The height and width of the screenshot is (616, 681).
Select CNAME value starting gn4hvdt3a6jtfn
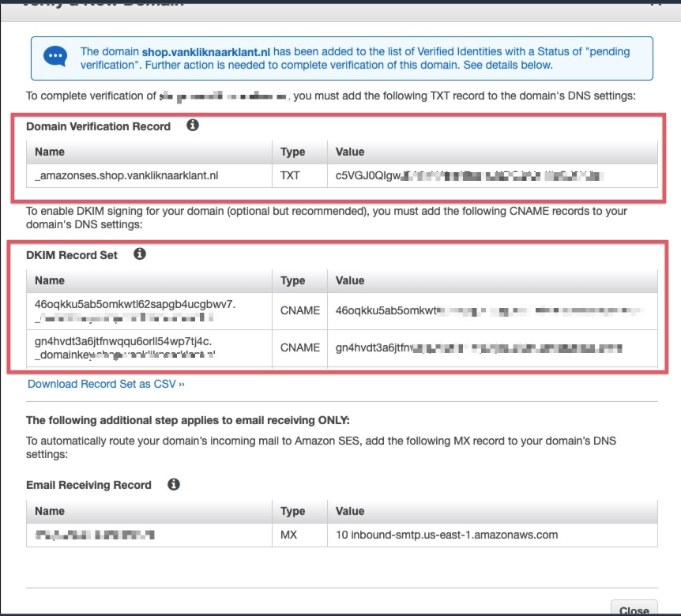pos(479,347)
